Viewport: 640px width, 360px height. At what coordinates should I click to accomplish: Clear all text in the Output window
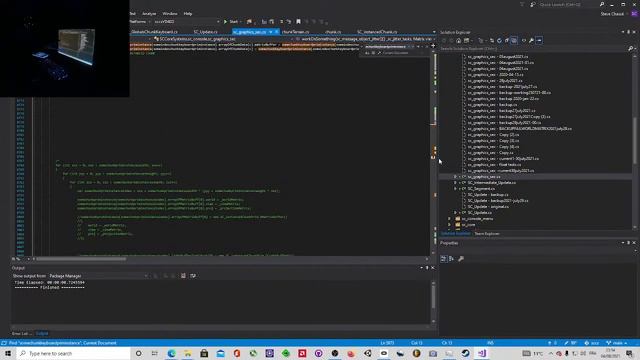183,276
